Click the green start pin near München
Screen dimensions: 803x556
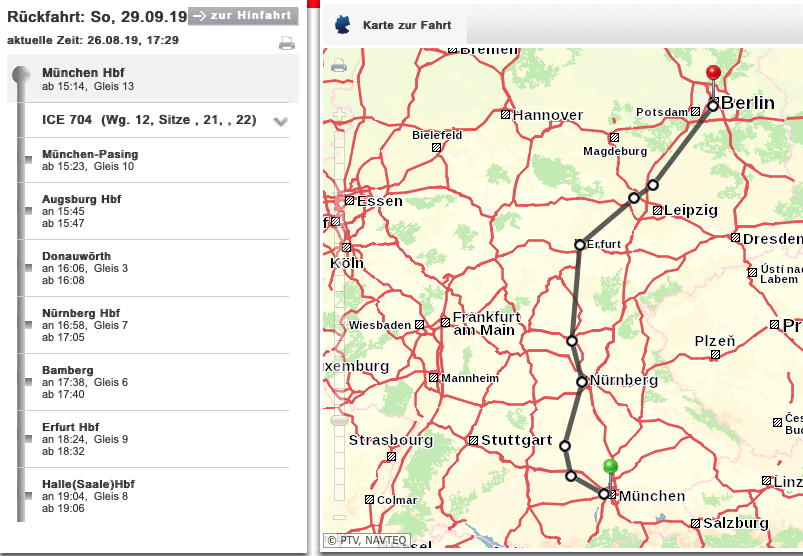pyautogui.click(x=611, y=468)
